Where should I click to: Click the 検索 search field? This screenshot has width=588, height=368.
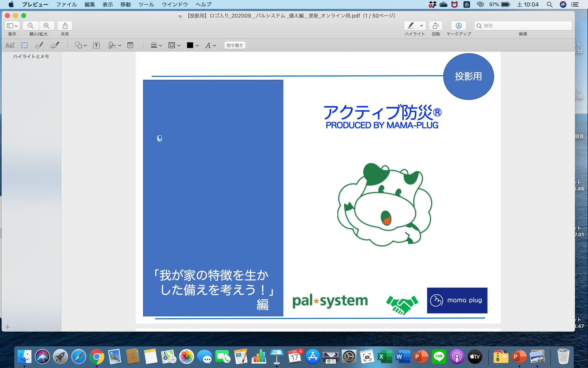coord(523,26)
